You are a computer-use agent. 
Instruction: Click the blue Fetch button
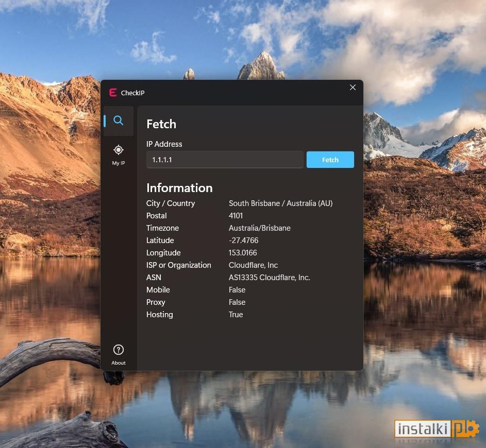pos(330,160)
